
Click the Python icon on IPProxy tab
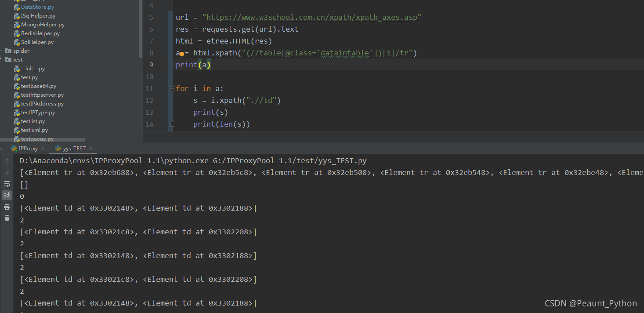point(14,149)
